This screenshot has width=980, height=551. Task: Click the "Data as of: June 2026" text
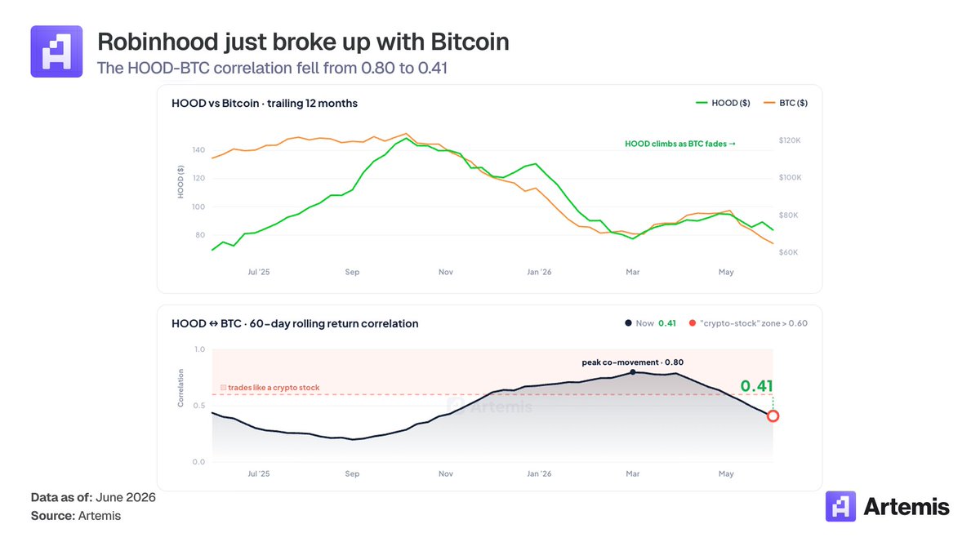pos(93,497)
